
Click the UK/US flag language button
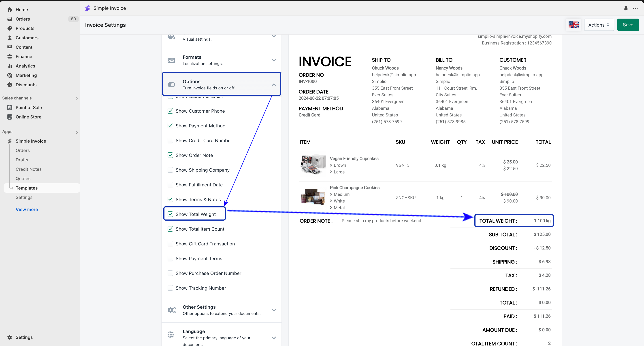click(x=573, y=25)
